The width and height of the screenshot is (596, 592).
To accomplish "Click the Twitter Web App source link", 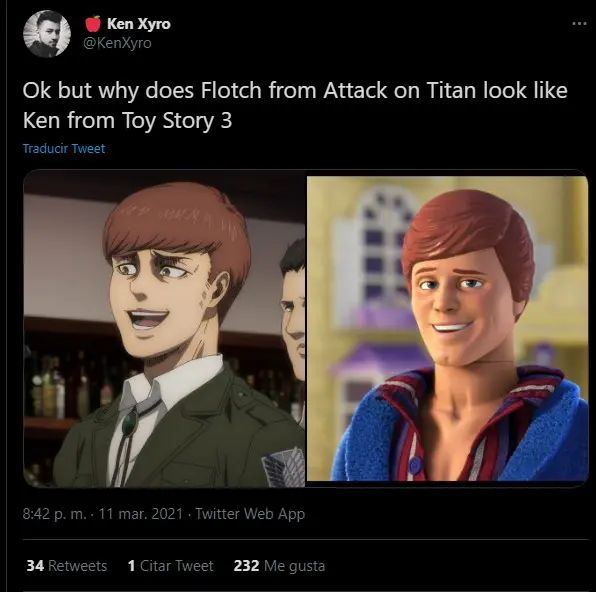I will coord(250,514).
